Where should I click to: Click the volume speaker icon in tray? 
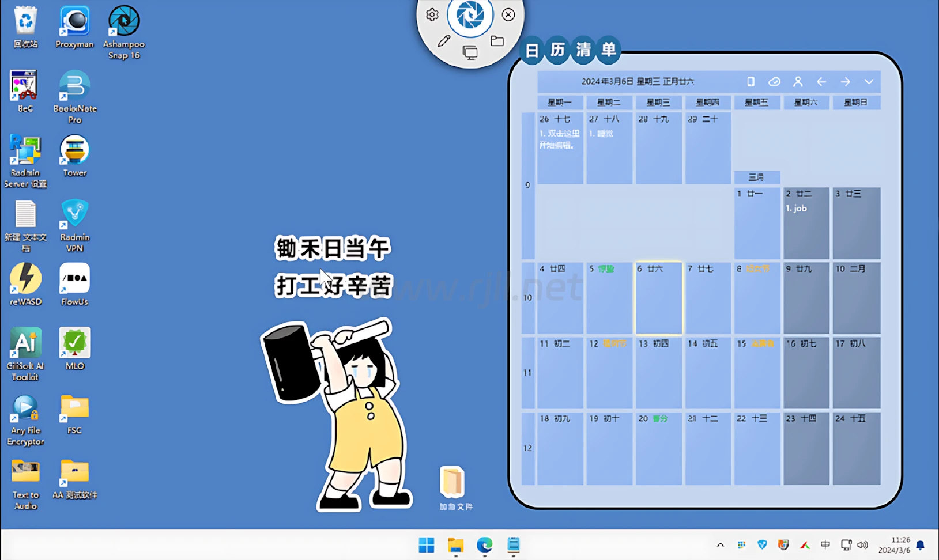click(862, 545)
